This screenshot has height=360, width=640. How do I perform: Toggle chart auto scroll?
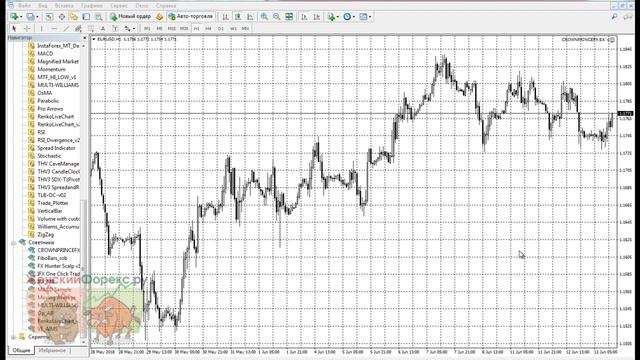[304, 17]
